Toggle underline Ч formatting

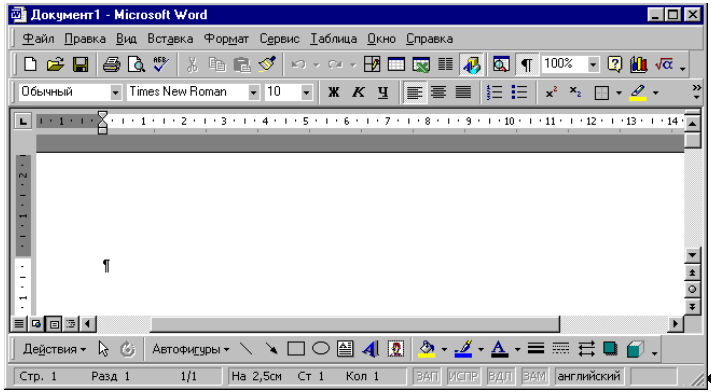click(x=383, y=93)
